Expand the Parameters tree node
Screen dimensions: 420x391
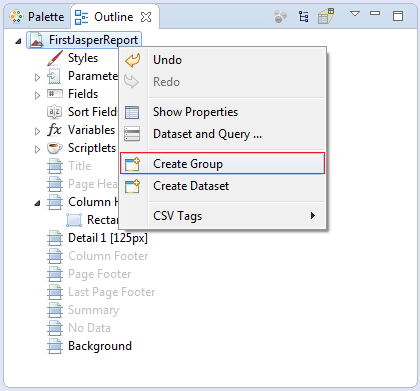pyautogui.click(x=37, y=77)
